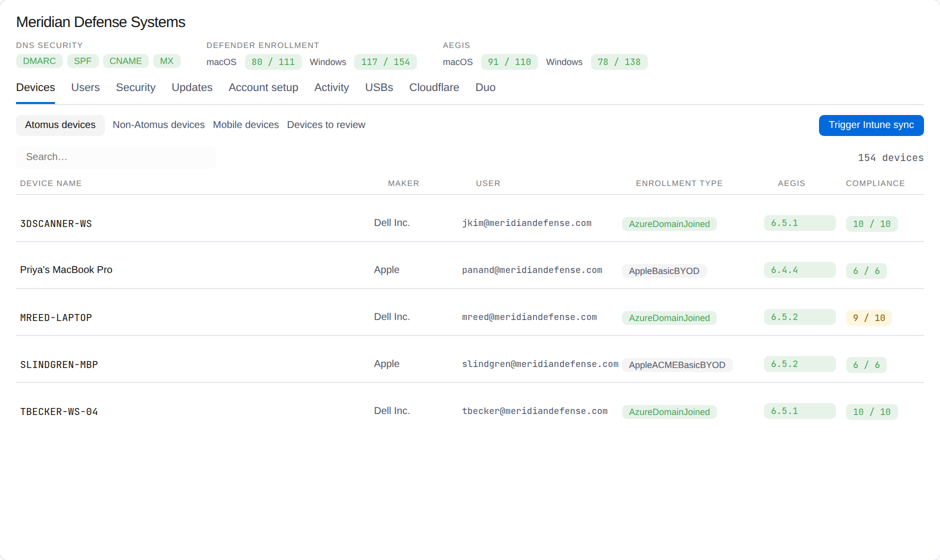The width and height of the screenshot is (940, 560).
Task: Open the Duo tab
Action: 485,87
